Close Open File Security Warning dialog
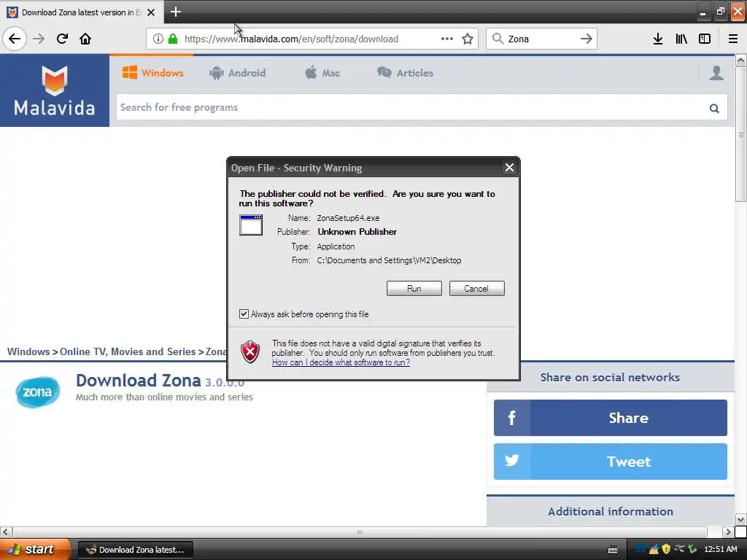Viewport: 747px width, 560px height. (509, 168)
